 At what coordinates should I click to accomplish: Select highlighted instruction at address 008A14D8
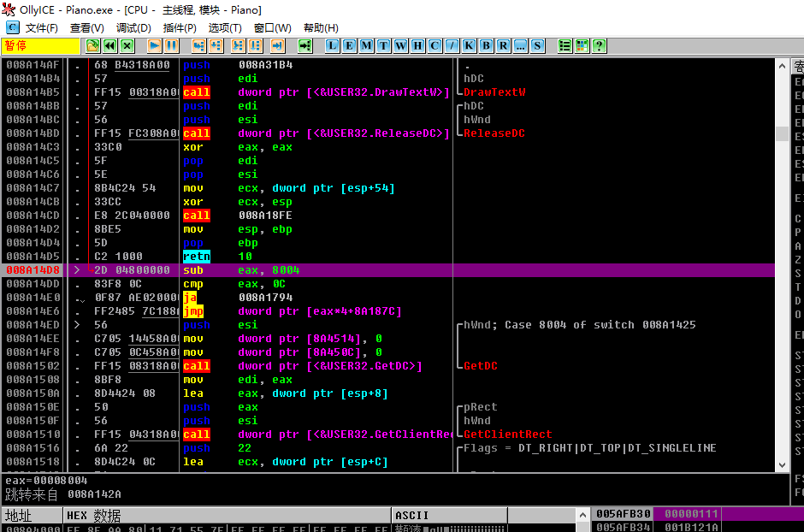(388, 270)
